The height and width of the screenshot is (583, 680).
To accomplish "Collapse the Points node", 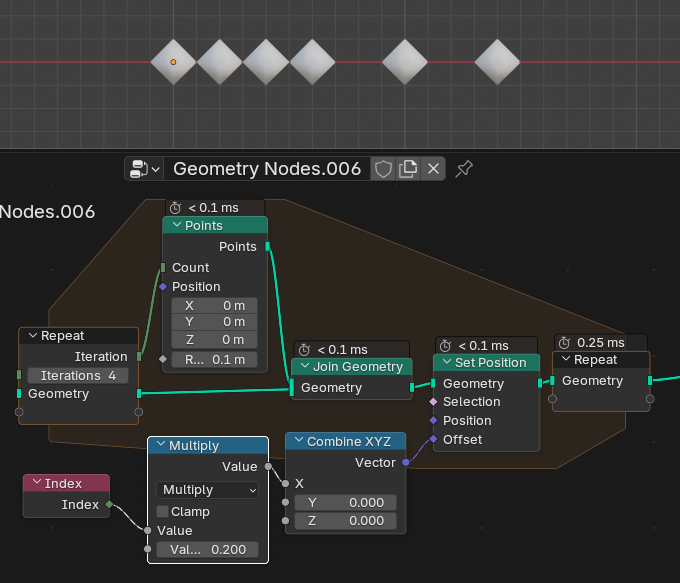I will click(177, 226).
